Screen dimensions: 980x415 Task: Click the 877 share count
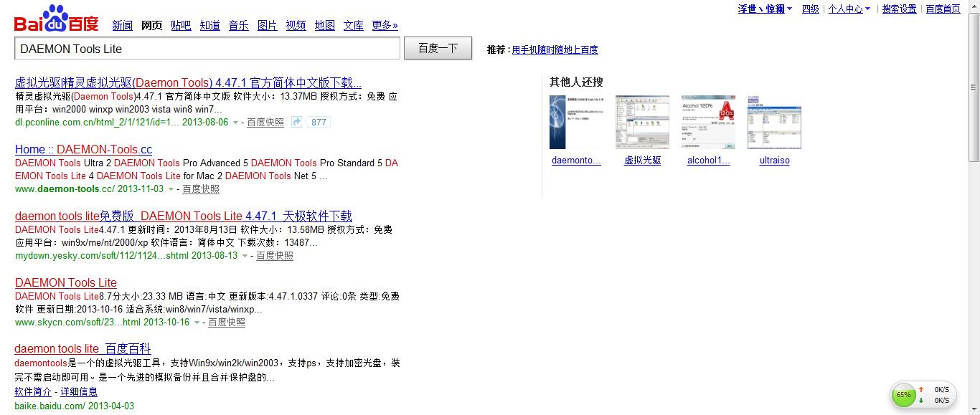pyautogui.click(x=319, y=123)
